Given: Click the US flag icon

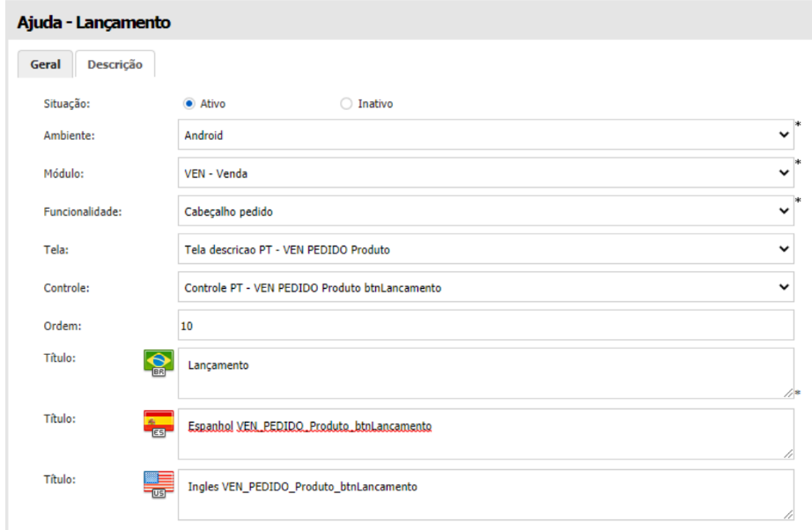Looking at the screenshot, I should tap(158, 484).
